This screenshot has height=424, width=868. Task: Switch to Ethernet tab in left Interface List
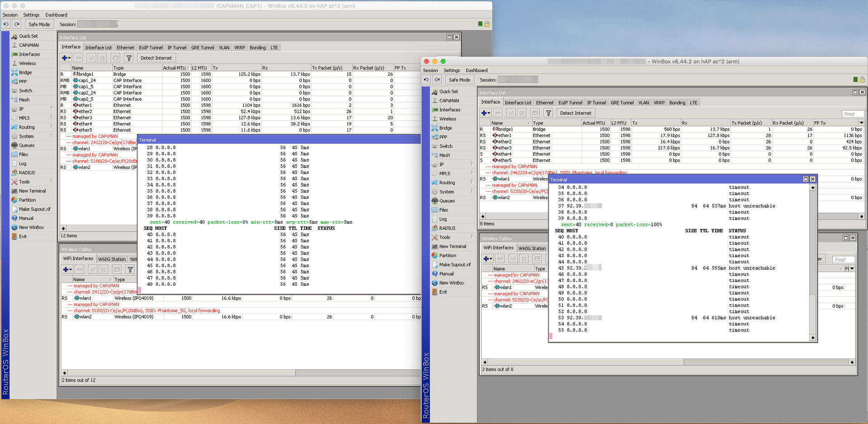tap(125, 48)
